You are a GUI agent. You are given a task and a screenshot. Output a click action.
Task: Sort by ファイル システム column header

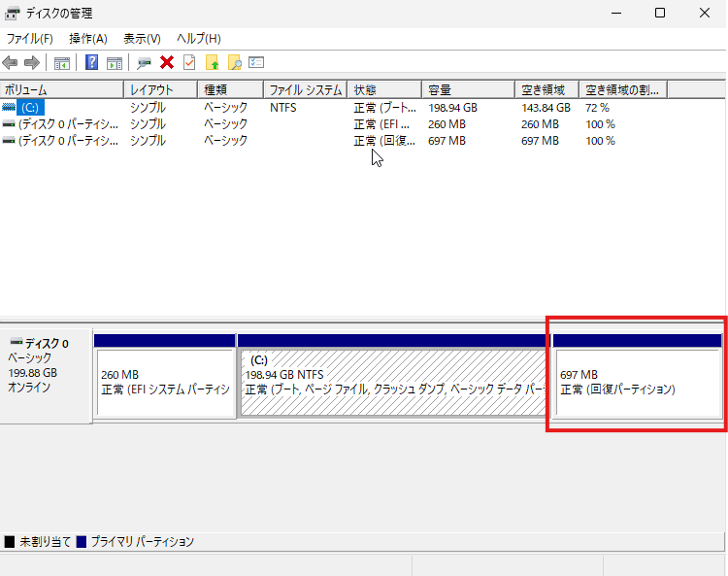click(306, 89)
